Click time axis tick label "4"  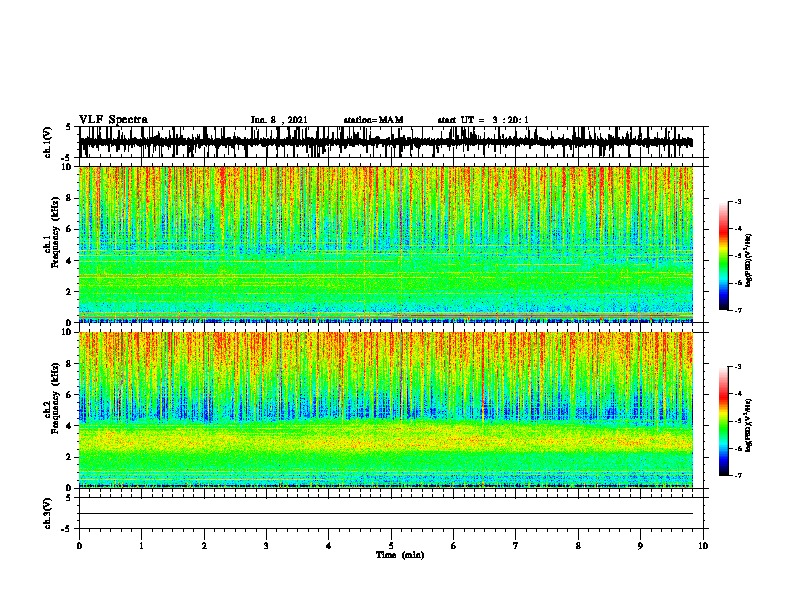[328, 546]
